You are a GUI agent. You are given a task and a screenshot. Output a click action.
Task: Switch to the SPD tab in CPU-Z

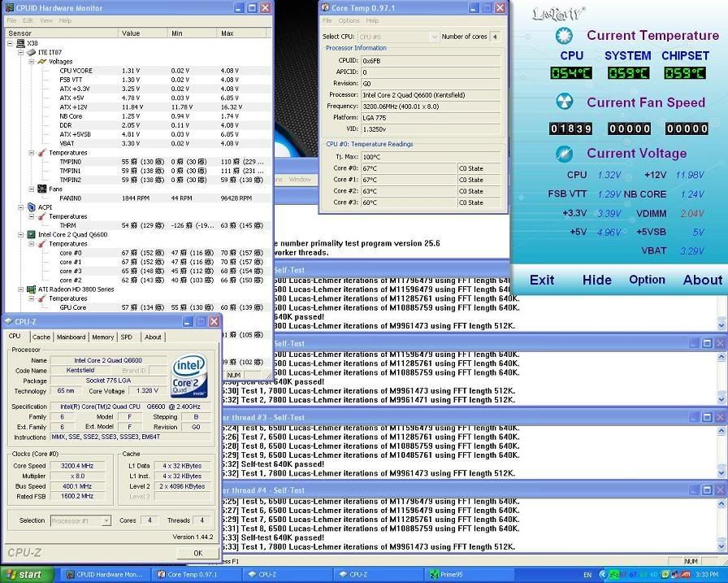pos(126,337)
